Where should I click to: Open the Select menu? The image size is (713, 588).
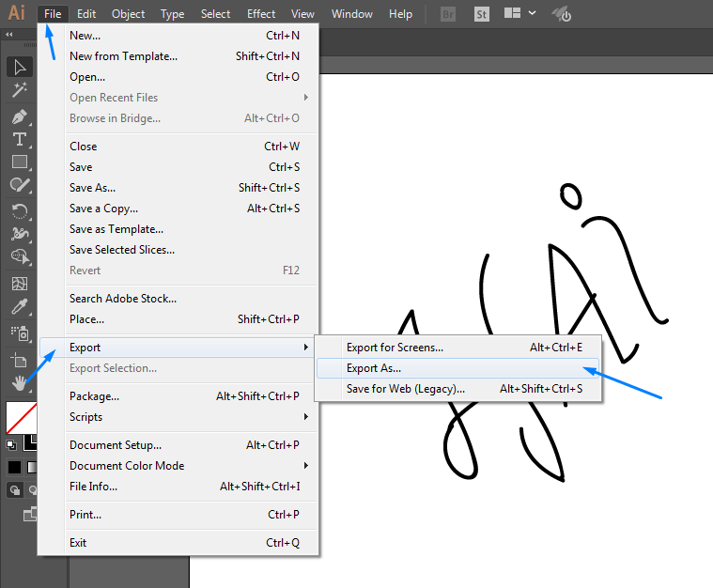[215, 14]
